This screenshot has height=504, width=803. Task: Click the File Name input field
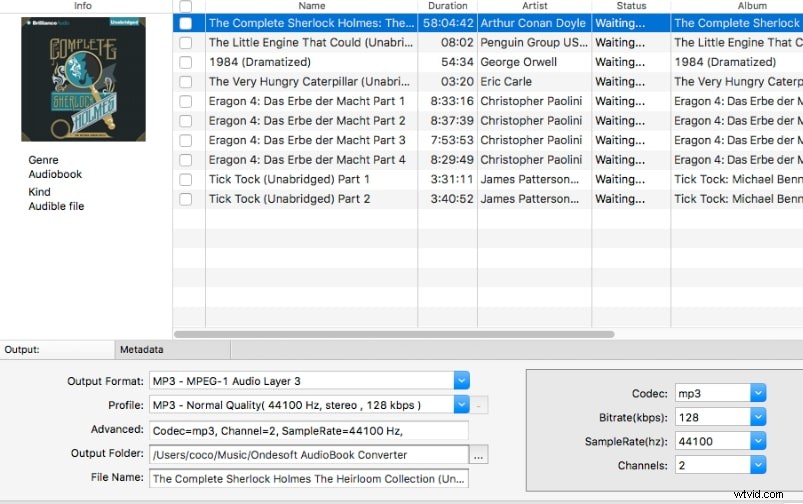point(309,479)
